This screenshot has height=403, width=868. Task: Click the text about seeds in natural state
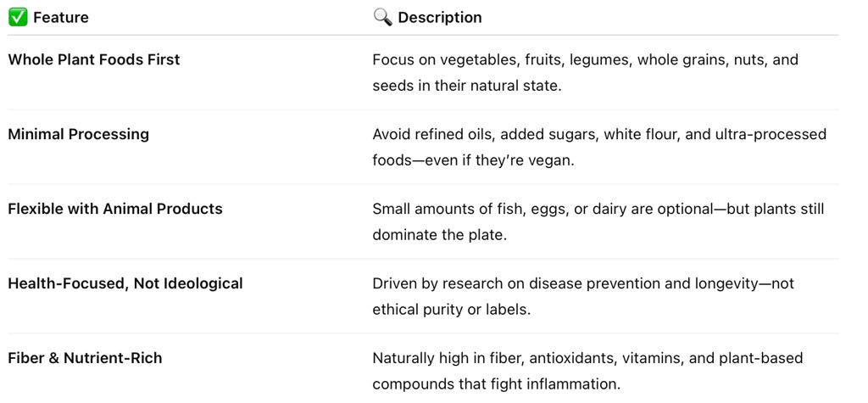pos(467,86)
